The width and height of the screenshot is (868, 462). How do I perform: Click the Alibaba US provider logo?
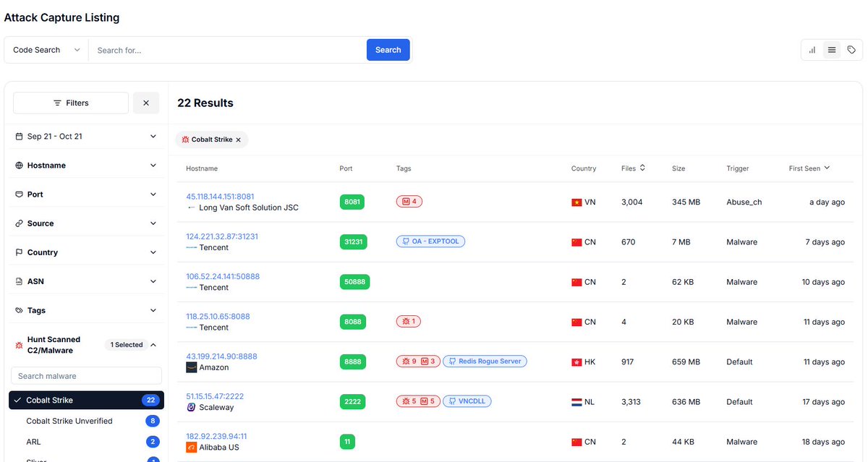(191, 447)
